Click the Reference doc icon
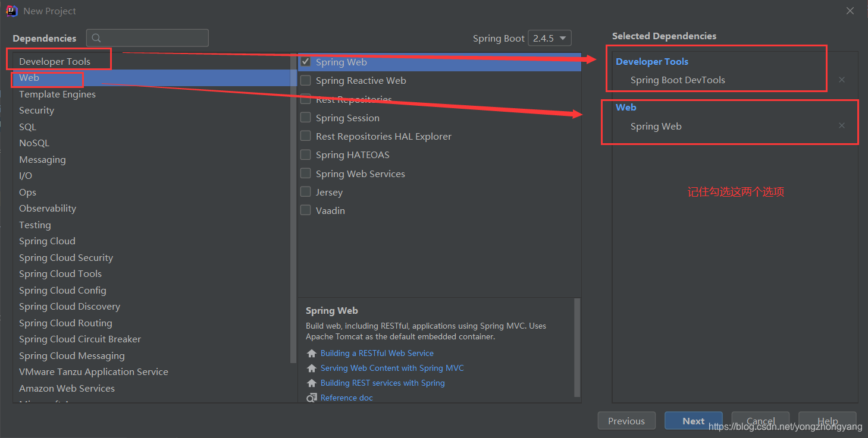The width and height of the screenshot is (868, 438). pos(312,398)
